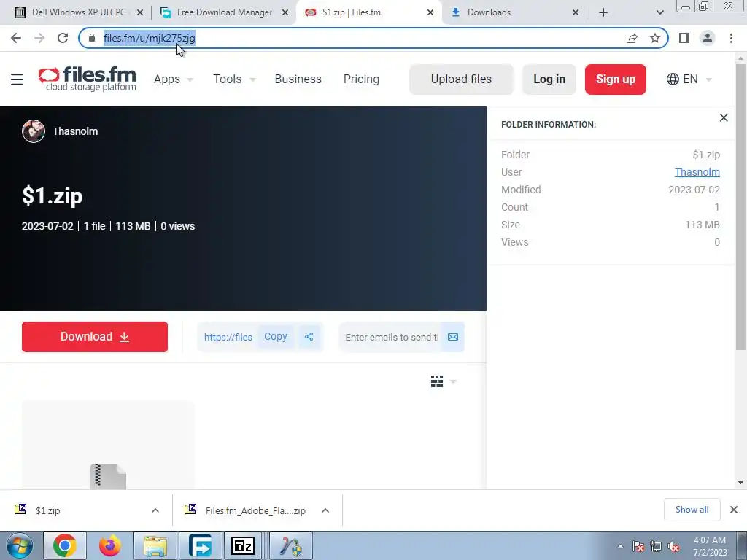Go back using the browser back arrow
Viewport: 747px width, 560px height.
tap(16, 38)
